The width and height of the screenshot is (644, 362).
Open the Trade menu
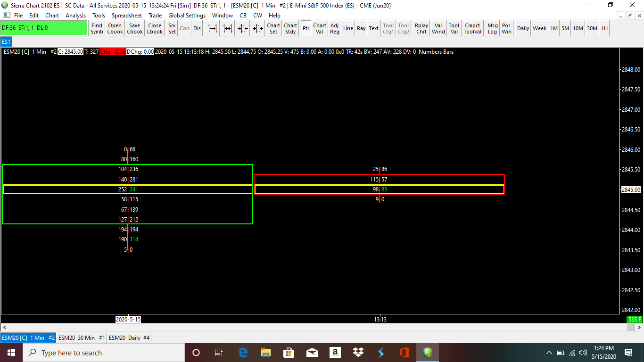(155, 16)
